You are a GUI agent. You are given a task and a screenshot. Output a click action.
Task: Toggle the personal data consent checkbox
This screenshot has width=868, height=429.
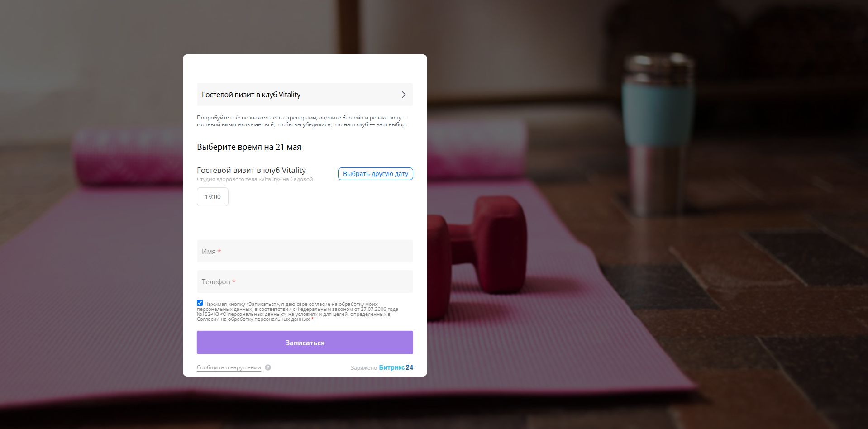(x=200, y=303)
